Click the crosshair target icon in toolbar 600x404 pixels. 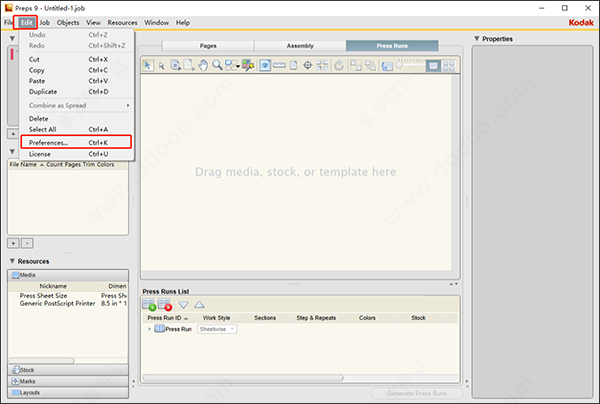coord(307,65)
